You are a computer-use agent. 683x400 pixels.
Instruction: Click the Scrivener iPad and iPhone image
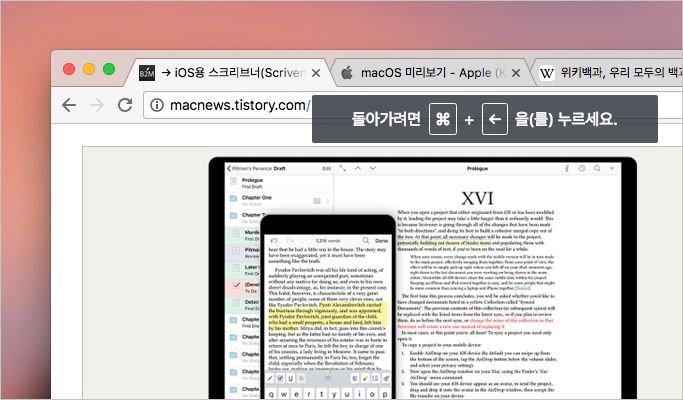point(423,278)
